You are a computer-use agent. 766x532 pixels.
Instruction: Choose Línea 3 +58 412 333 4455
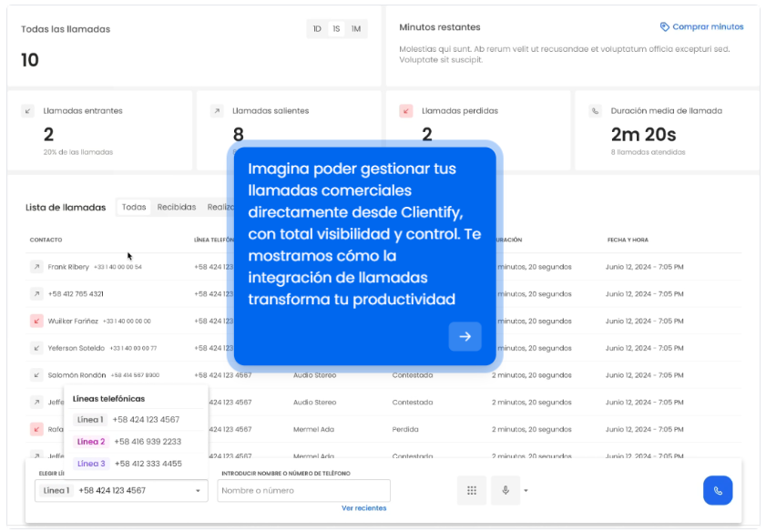tap(137, 464)
